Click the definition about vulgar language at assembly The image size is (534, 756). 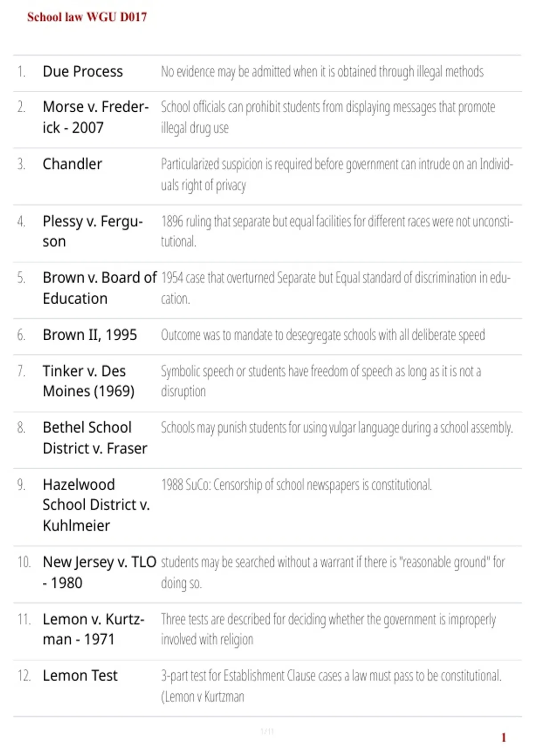(x=337, y=428)
